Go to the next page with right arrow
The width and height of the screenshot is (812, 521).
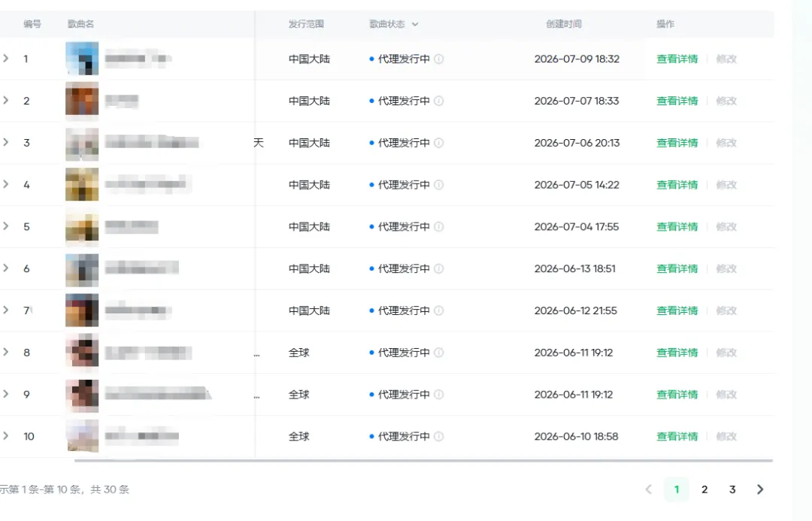coord(759,489)
